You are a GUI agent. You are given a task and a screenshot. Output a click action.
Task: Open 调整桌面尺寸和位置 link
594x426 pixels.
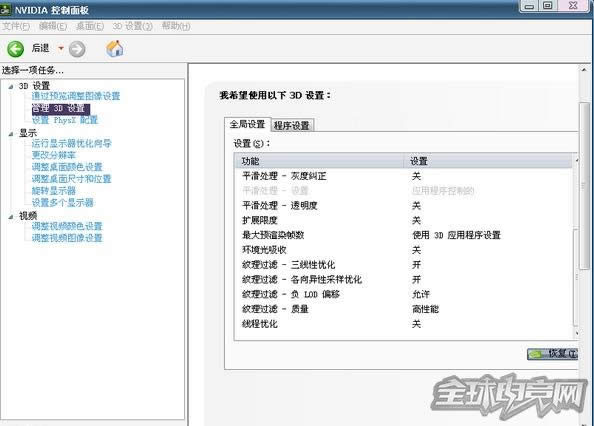click(x=72, y=179)
